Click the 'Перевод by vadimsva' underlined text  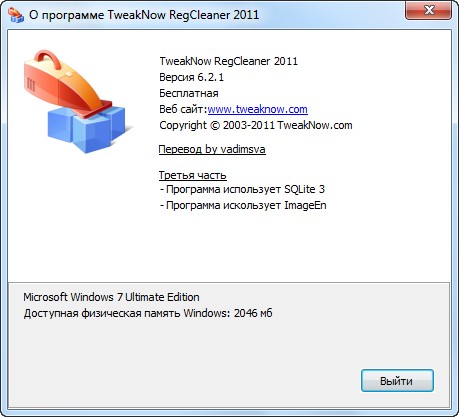coord(212,149)
